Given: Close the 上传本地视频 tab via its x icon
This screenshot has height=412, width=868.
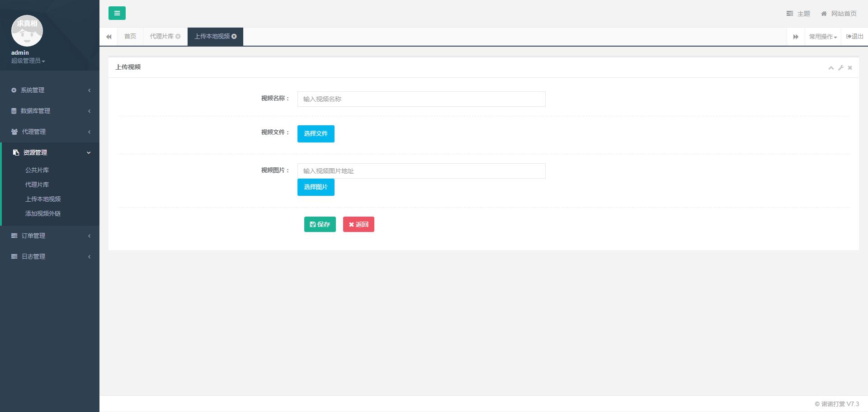Looking at the screenshot, I should point(234,37).
